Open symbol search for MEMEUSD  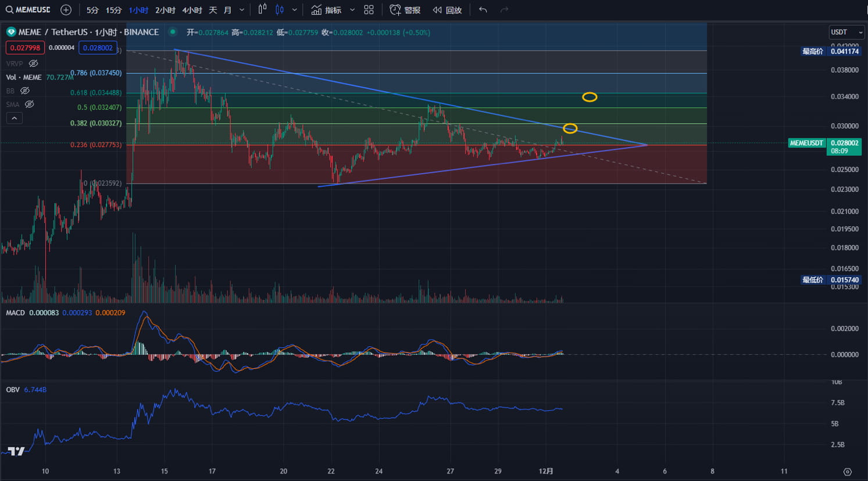point(28,10)
